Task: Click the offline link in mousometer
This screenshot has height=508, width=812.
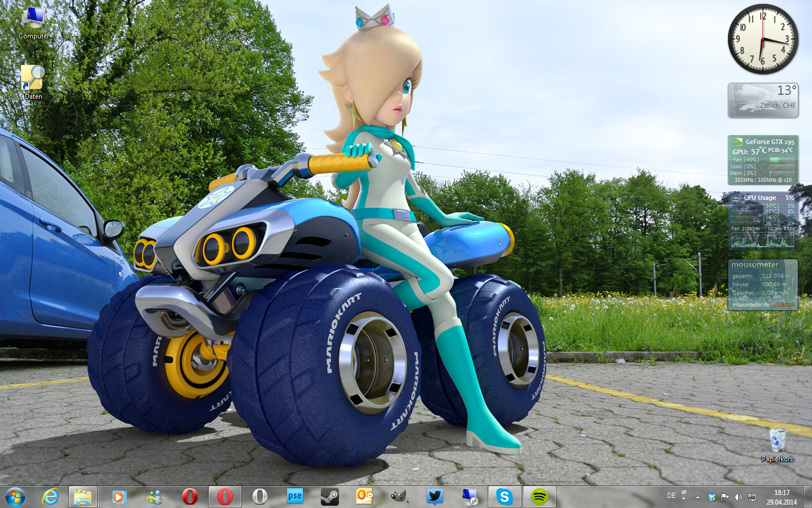Action: [x=784, y=305]
